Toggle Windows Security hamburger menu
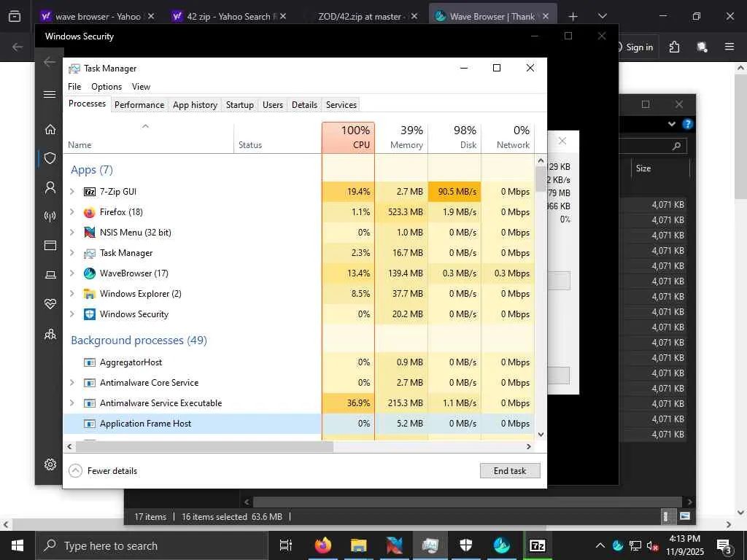The height and width of the screenshot is (560, 747). [x=50, y=94]
